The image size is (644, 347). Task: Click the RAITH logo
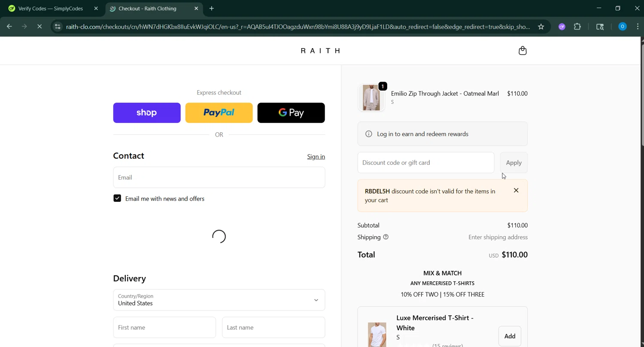[x=321, y=51]
